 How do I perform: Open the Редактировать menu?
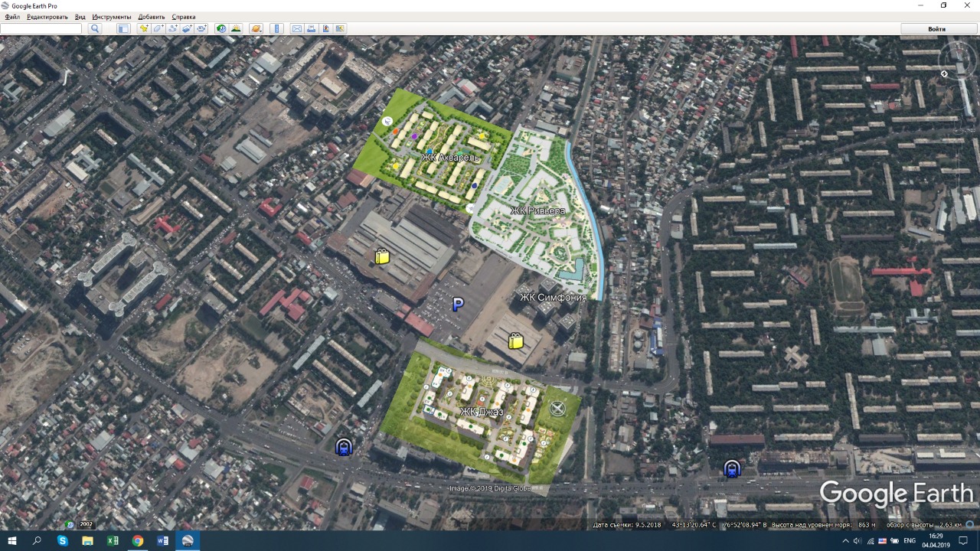(47, 17)
